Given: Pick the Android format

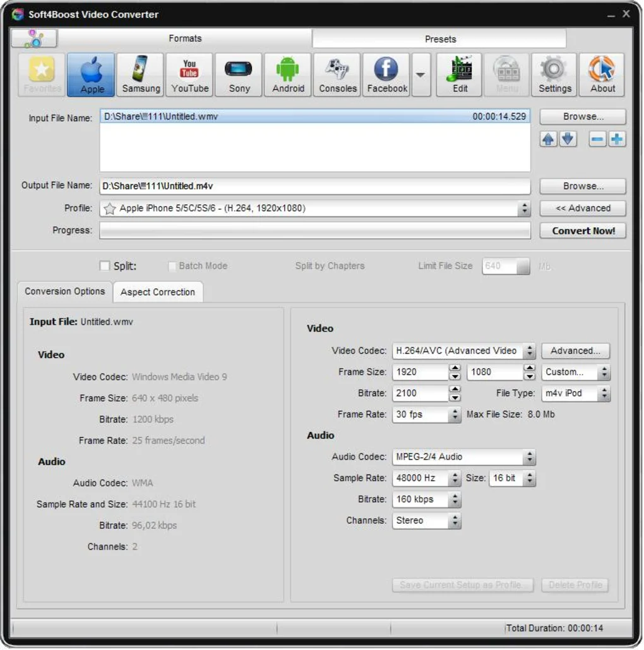Looking at the screenshot, I should 287,75.
